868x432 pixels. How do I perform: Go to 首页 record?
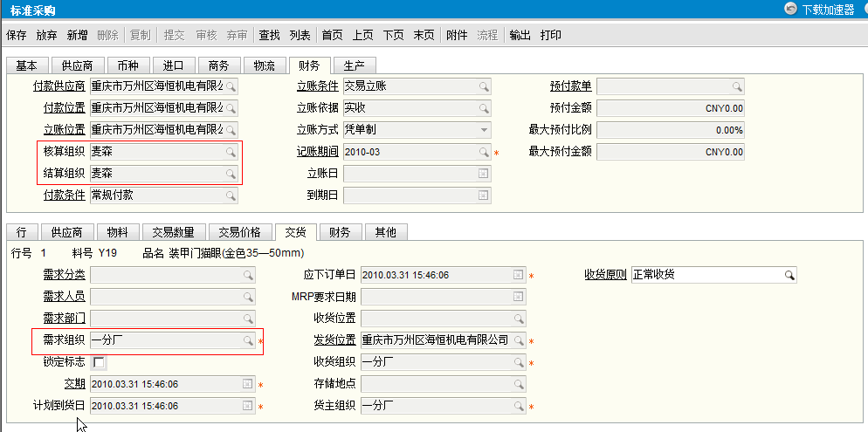332,36
